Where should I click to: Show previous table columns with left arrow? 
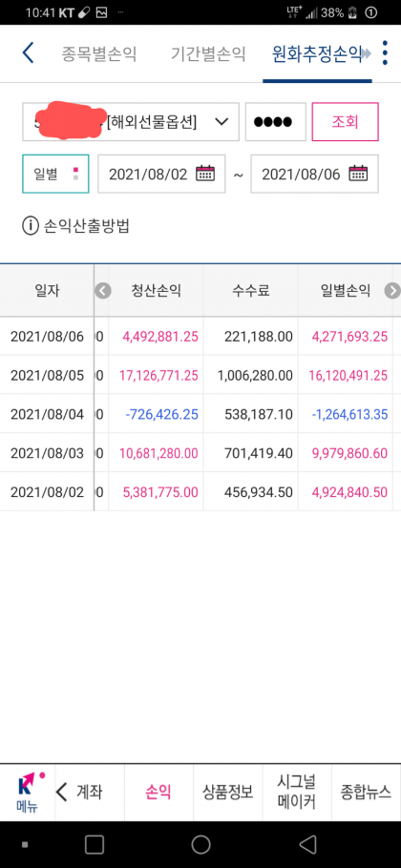(103, 291)
